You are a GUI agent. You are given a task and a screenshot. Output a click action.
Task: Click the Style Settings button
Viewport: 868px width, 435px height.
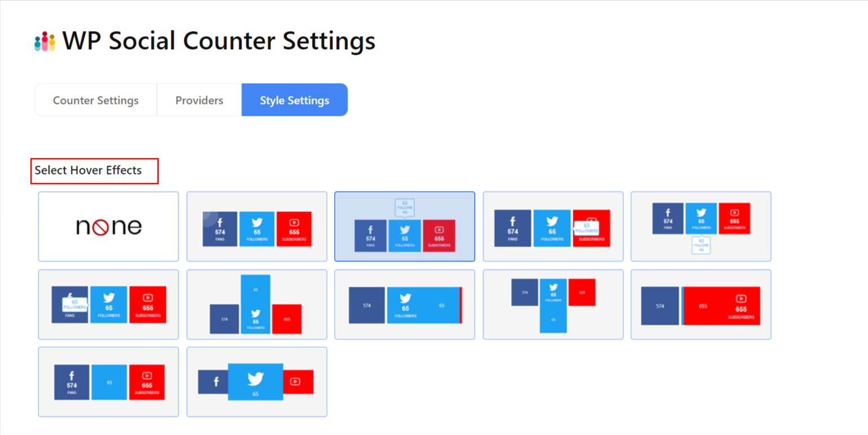[x=294, y=100]
